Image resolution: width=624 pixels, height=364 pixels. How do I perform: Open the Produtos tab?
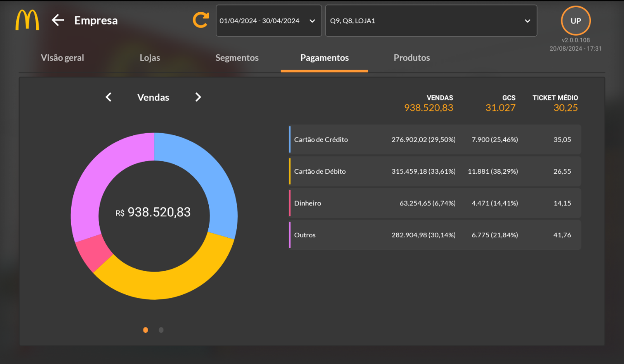click(x=412, y=58)
